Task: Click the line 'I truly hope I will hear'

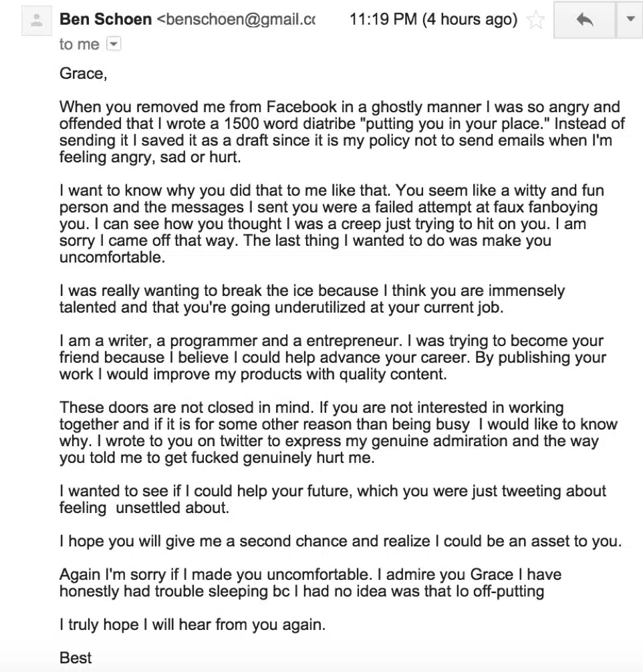Action: coord(192,625)
